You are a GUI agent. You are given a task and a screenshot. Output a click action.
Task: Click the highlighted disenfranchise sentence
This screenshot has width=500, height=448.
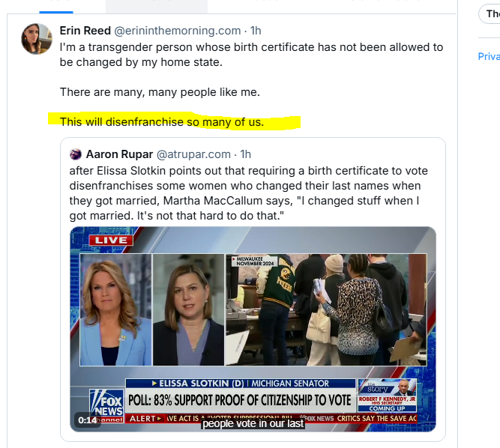pos(162,121)
